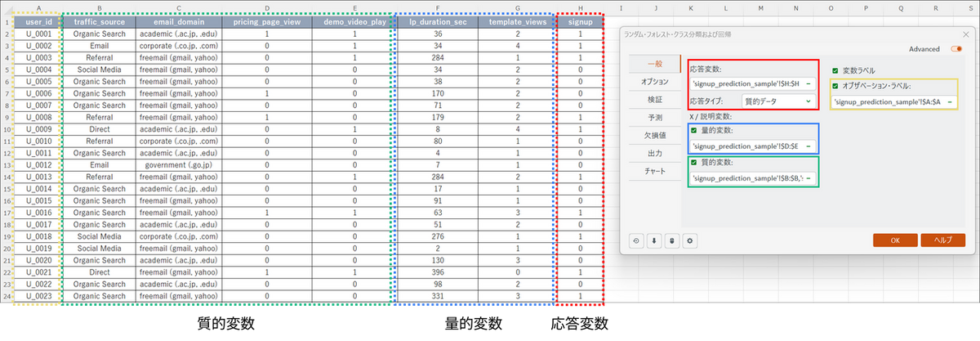The height and width of the screenshot is (341, 980).
Task: Click the ヘルプ button
Action: coord(942,240)
